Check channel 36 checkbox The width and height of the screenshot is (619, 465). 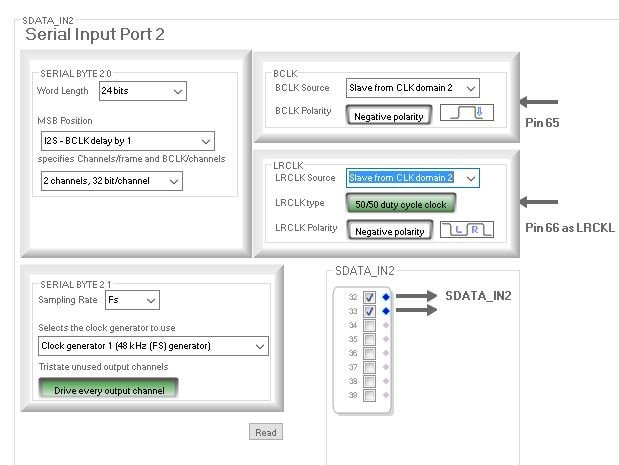point(369,353)
